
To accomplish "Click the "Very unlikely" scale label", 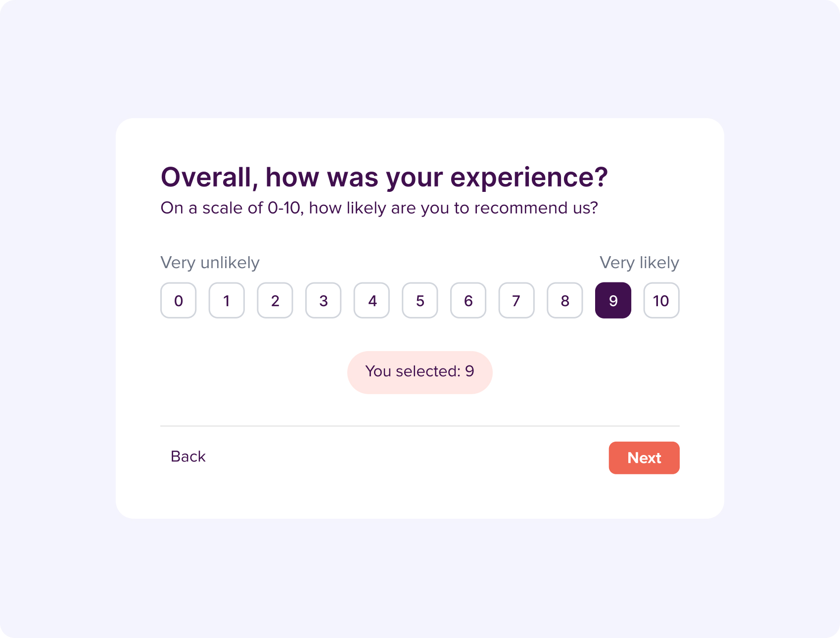I will [210, 263].
